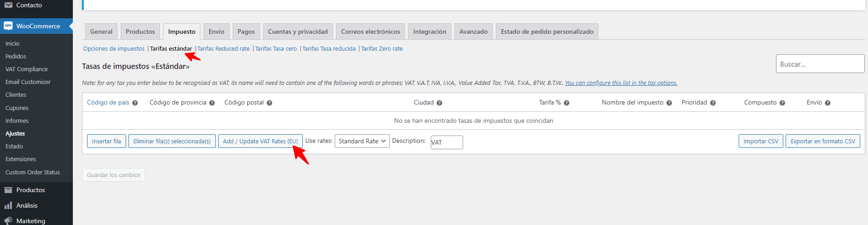Click the Insertar fila button
Viewport: 868px width, 225px height.
click(107, 141)
